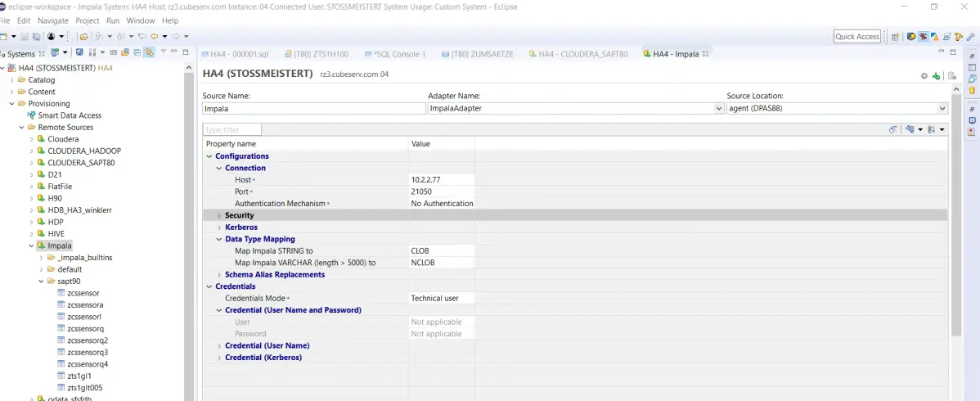The height and width of the screenshot is (401, 980).
Task: Expand Schema Alias Replacements section
Action: (x=219, y=275)
